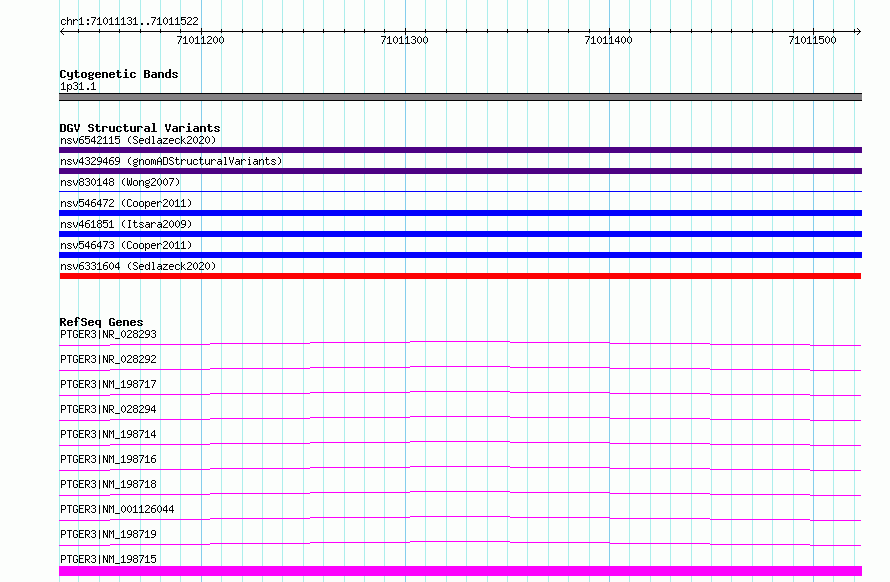This screenshot has height=582, width=890.
Task: Select the 1p31.1 band label
Action: click(78, 86)
